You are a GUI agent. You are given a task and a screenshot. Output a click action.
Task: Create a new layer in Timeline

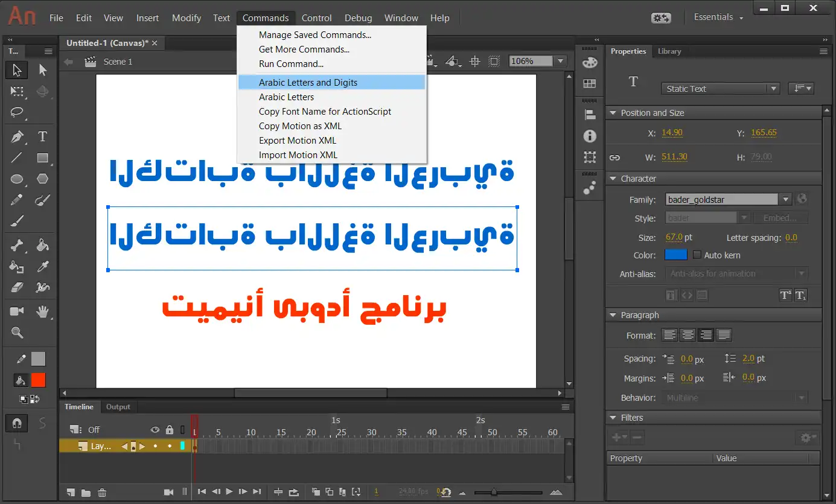[71, 493]
